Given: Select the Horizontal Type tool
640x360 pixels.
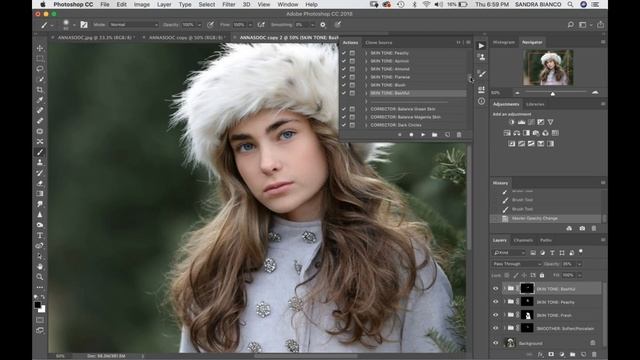Looking at the screenshot, I should (x=40, y=235).
